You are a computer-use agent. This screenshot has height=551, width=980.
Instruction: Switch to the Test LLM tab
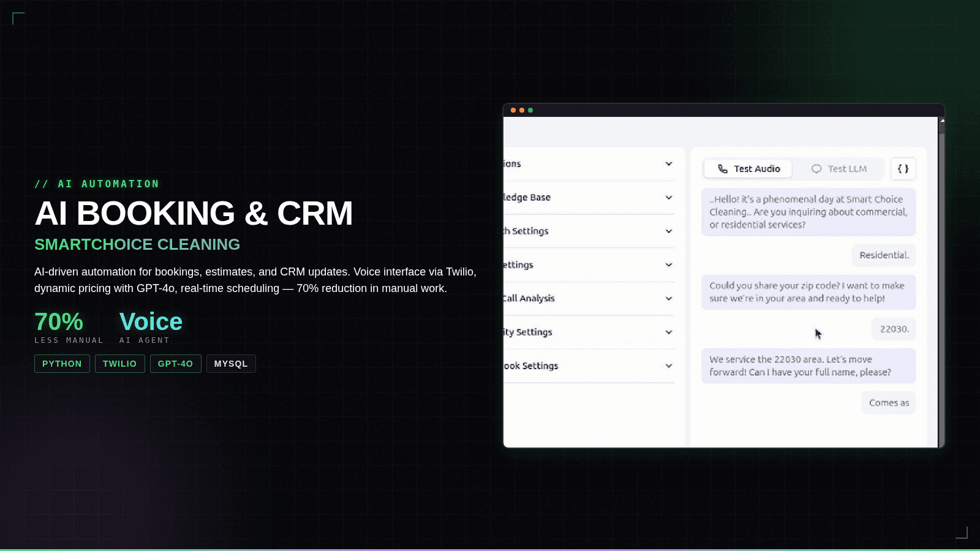click(840, 168)
